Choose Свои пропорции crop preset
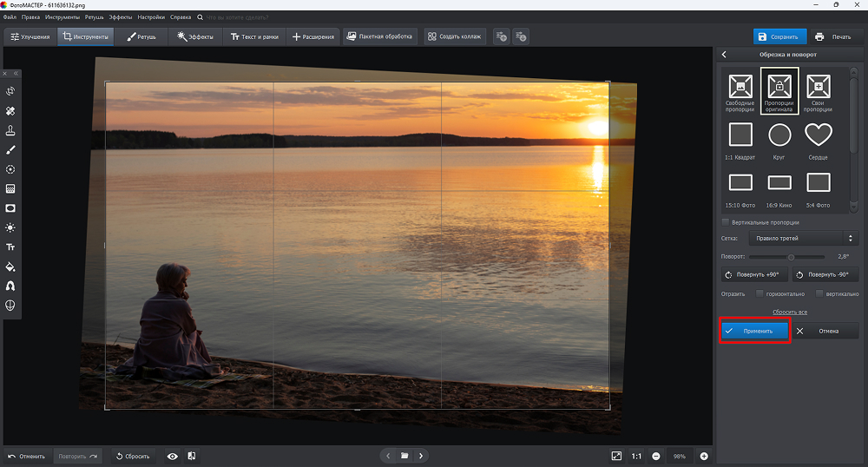Viewport: 868px width, 467px height. [x=819, y=92]
